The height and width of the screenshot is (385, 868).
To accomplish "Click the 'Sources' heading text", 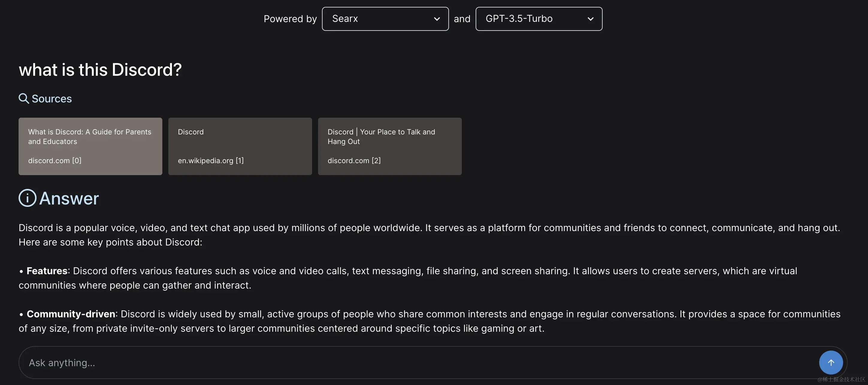I will 52,99.
